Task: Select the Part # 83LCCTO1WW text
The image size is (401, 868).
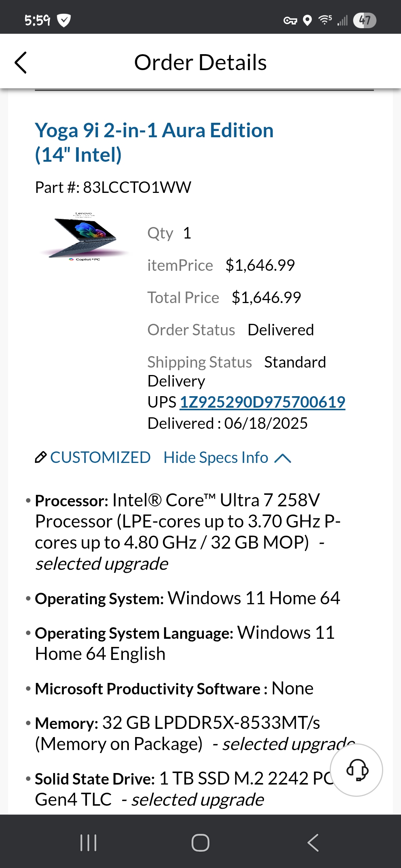Action: (x=113, y=187)
